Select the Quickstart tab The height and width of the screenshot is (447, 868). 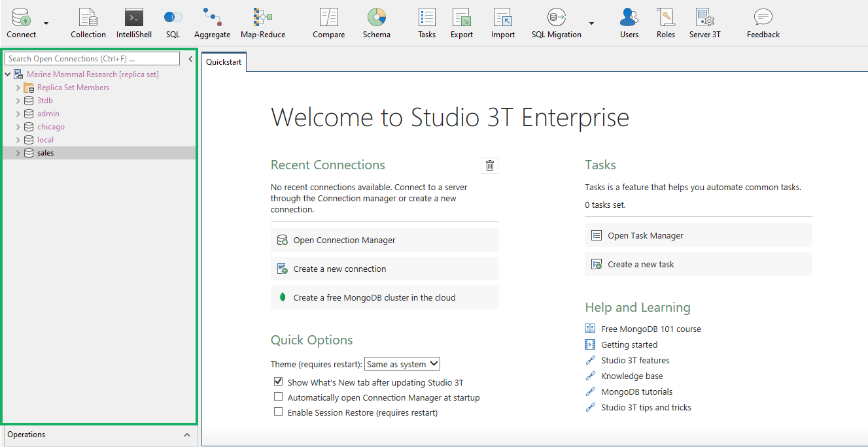(224, 62)
